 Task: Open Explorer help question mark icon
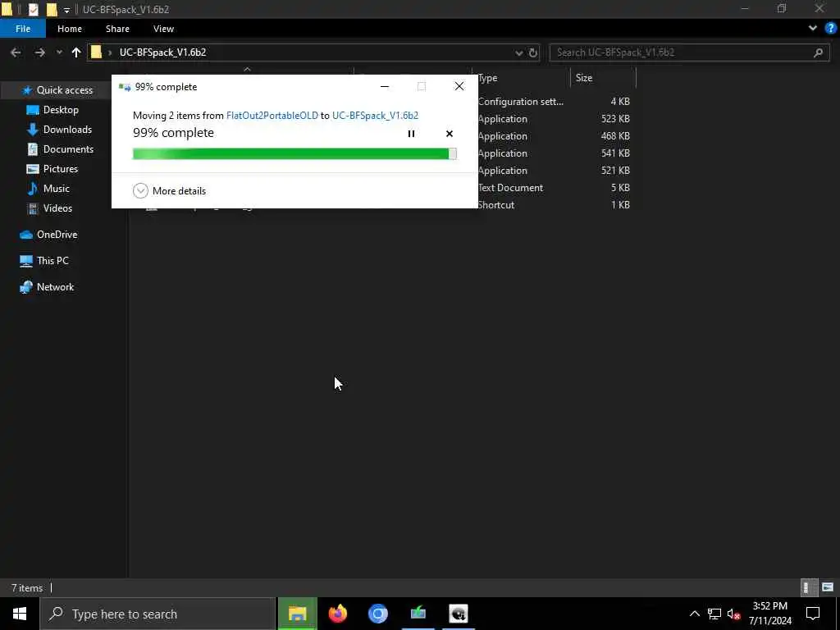831,28
